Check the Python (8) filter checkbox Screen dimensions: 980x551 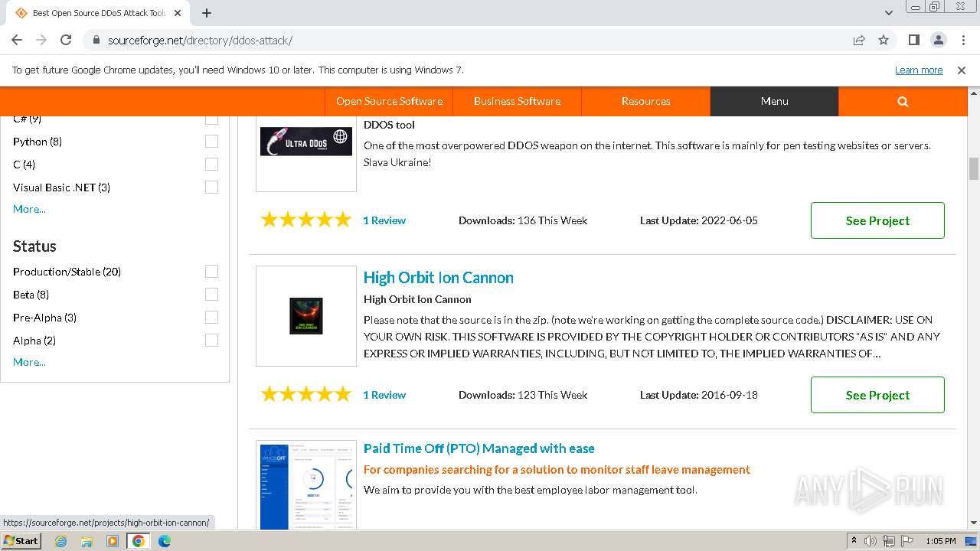click(211, 142)
